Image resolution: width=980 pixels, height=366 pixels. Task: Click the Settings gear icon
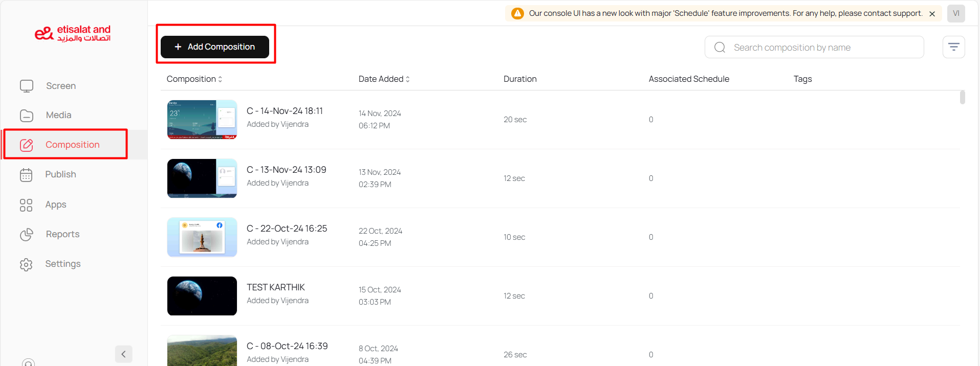point(26,264)
